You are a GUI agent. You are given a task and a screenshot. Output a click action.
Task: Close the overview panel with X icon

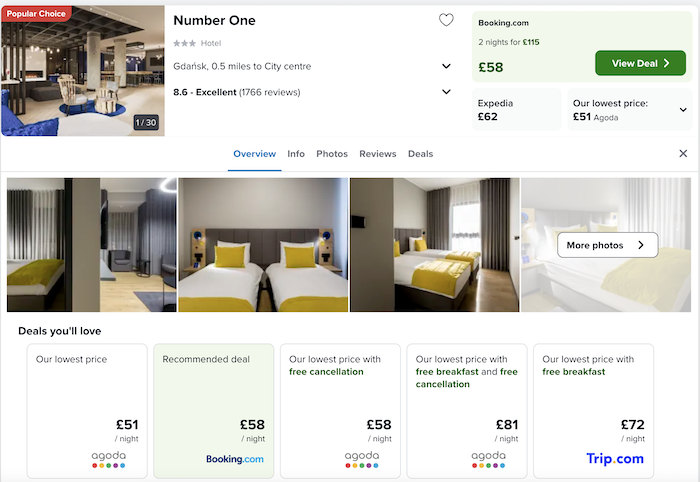pyautogui.click(x=683, y=154)
